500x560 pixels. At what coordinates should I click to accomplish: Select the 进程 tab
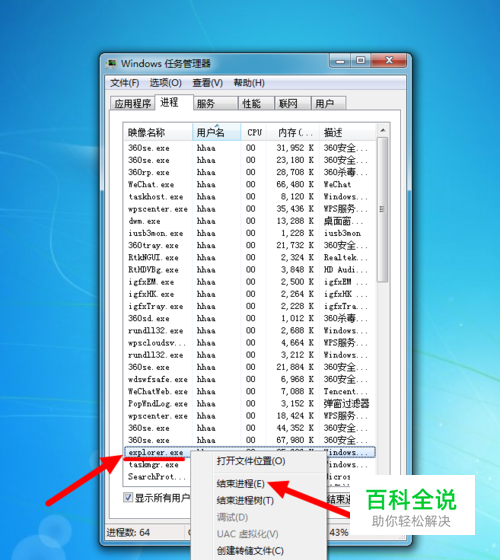point(174,102)
